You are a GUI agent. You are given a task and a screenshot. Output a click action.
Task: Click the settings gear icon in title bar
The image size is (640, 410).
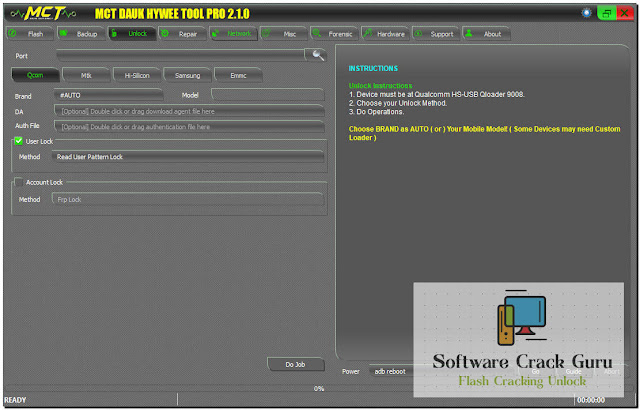tap(587, 13)
